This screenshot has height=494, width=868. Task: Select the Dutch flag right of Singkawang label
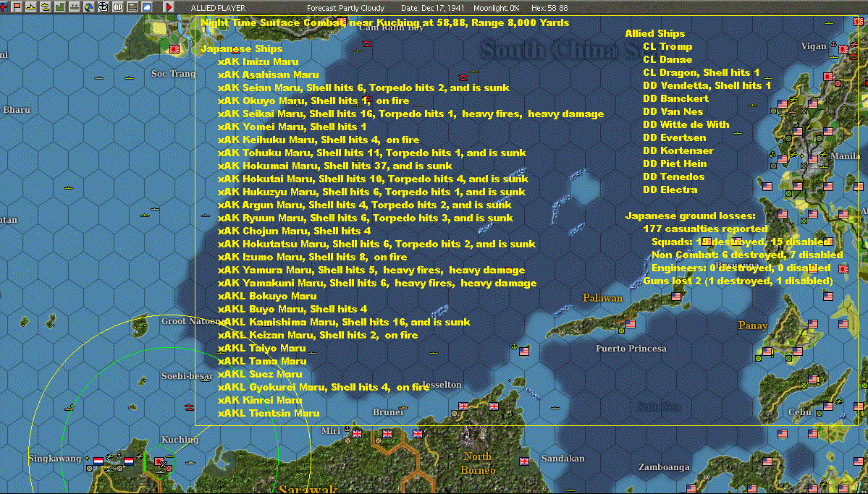pyautogui.click(x=98, y=461)
